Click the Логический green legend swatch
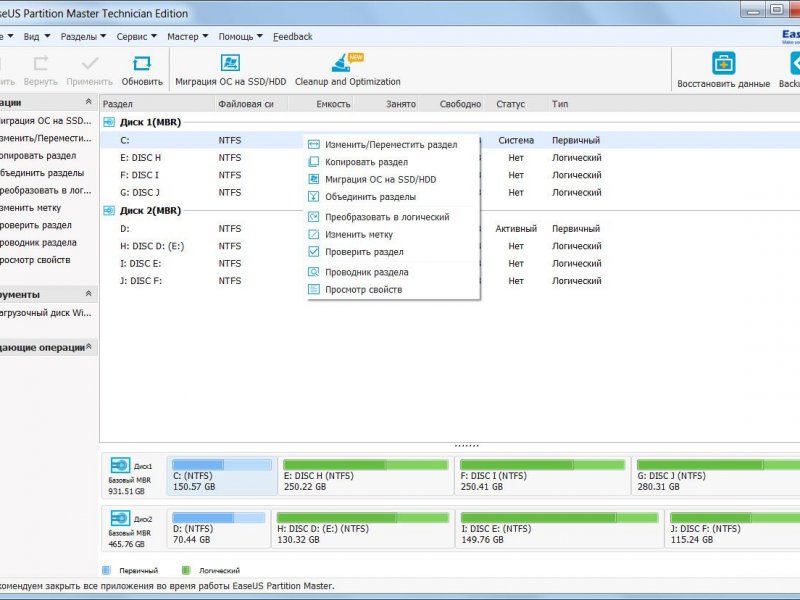Image resolution: width=800 pixels, height=600 pixels. [186, 570]
